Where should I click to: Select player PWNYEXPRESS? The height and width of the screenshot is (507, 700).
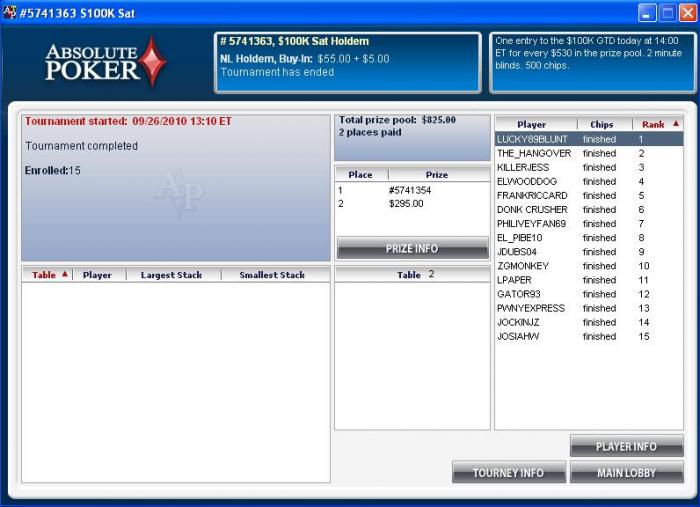coord(589,308)
